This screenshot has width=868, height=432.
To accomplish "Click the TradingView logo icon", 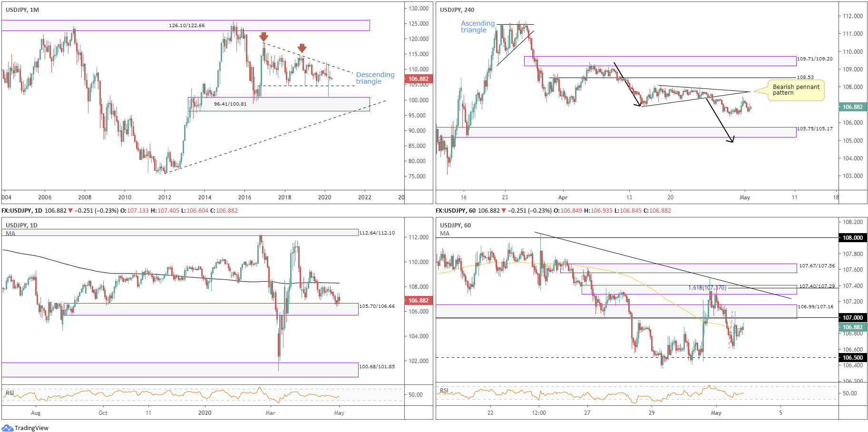I will (x=8, y=428).
